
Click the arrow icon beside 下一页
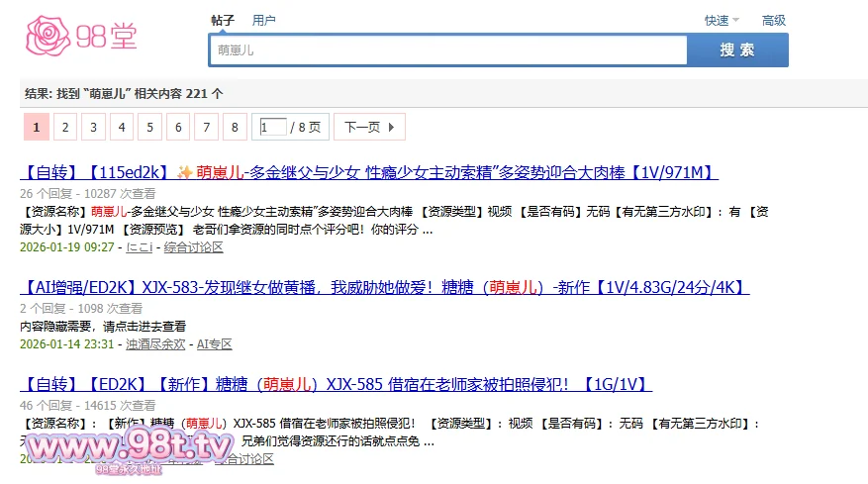[x=392, y=127]
